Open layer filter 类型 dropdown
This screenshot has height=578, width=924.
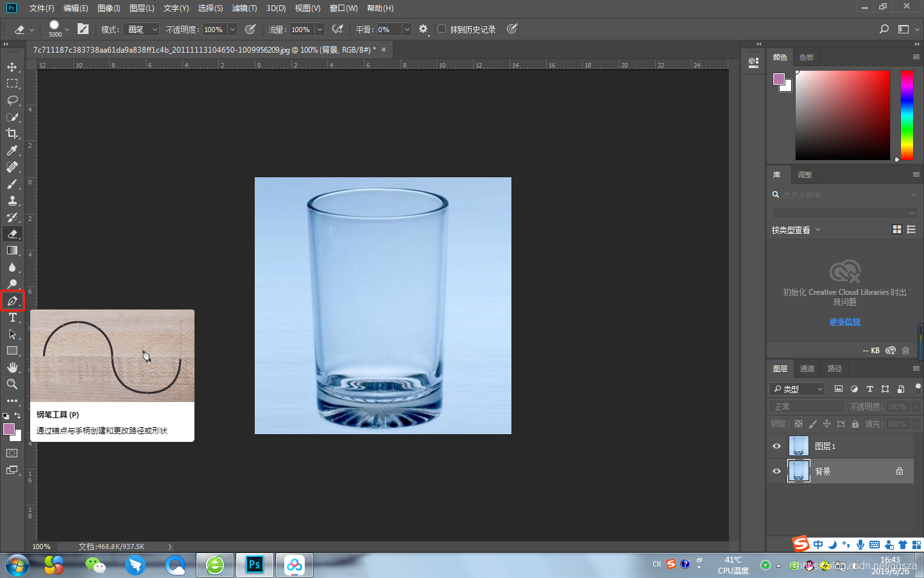tap(796, 389)
